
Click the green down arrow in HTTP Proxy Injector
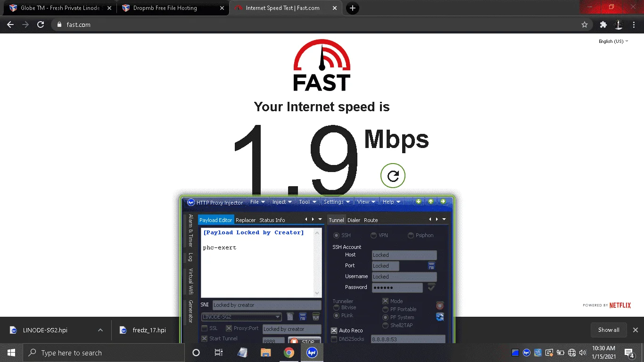[x=418, y=201]
